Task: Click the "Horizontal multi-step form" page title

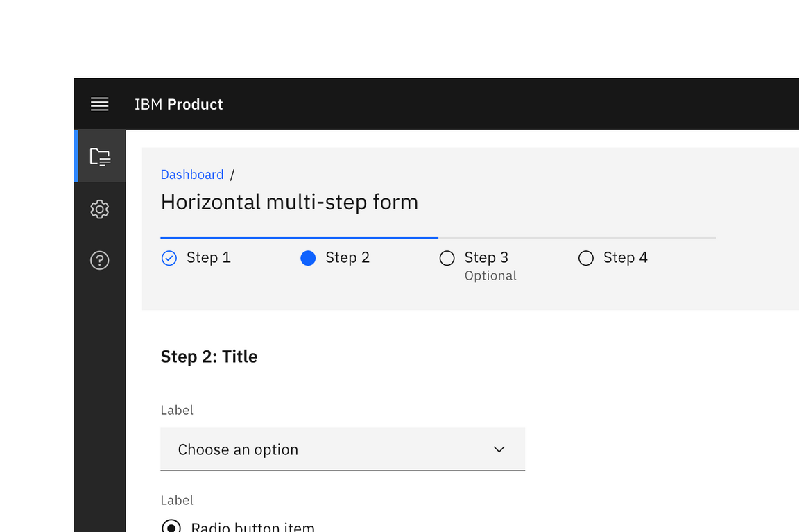Action: [289, 202]
